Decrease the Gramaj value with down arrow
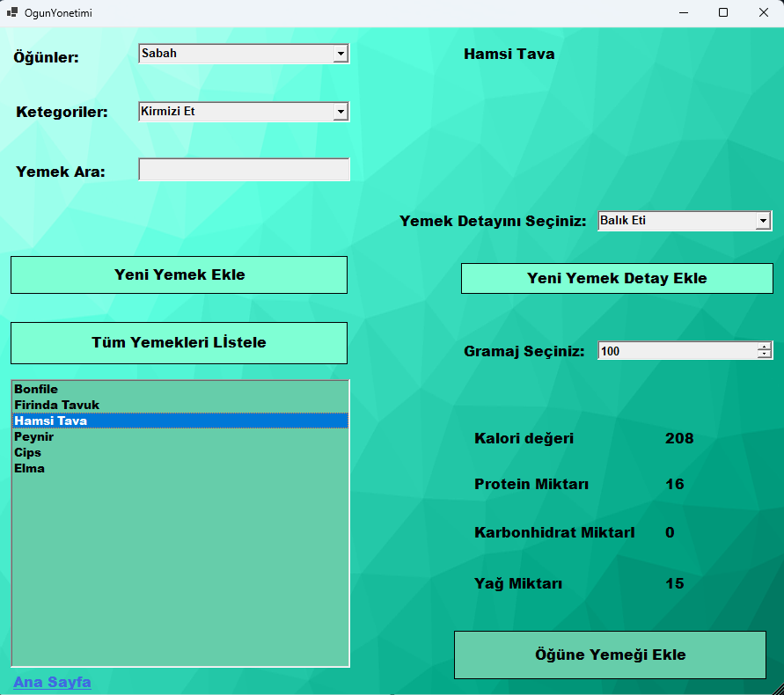This screenshot has width=784, height=695. (x=764, y=355)
